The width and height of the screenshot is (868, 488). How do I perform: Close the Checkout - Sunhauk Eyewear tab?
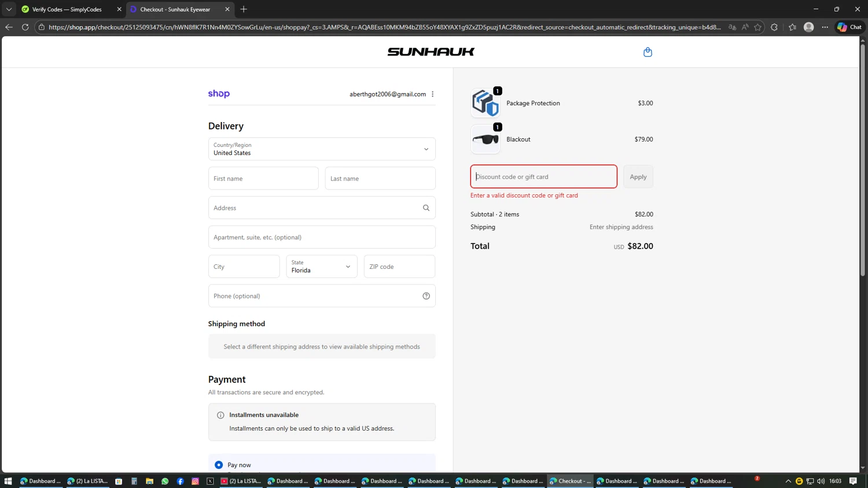pyautogui.click(x=227, y=9)
